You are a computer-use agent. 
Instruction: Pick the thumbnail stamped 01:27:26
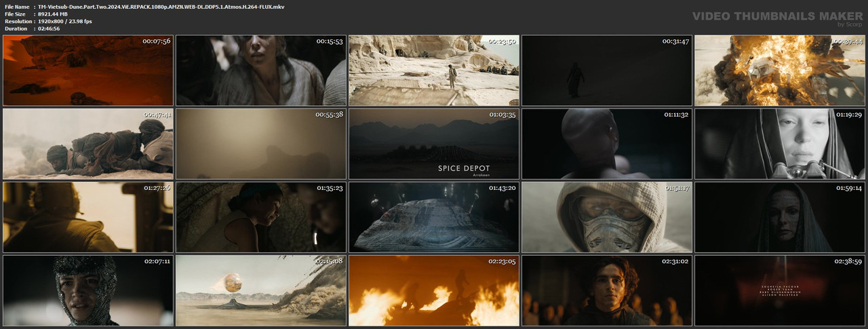point(88,217)
